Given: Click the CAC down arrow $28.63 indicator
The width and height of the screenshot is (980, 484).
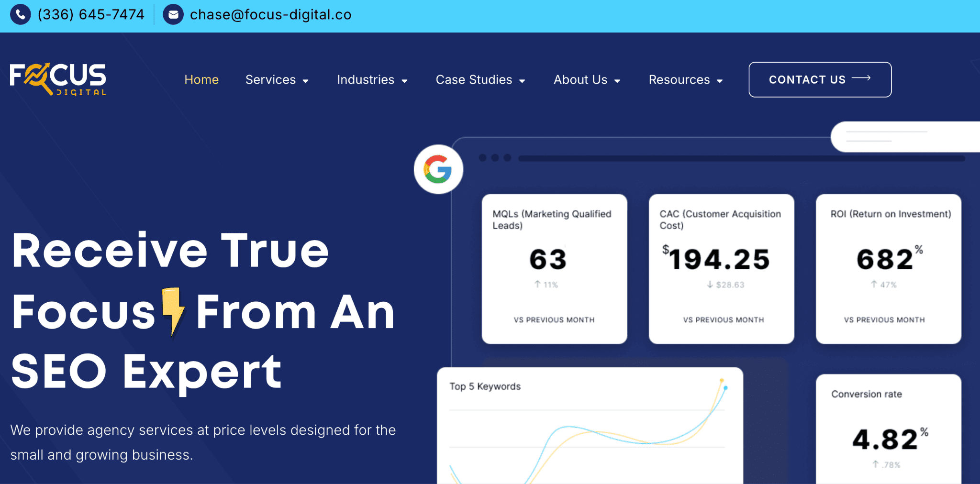Looking at the screenshot, I should (725, 285).
